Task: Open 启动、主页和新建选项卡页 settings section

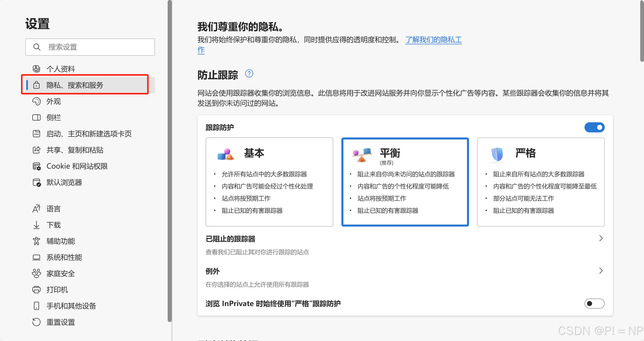Action: [x=89, y=134]
